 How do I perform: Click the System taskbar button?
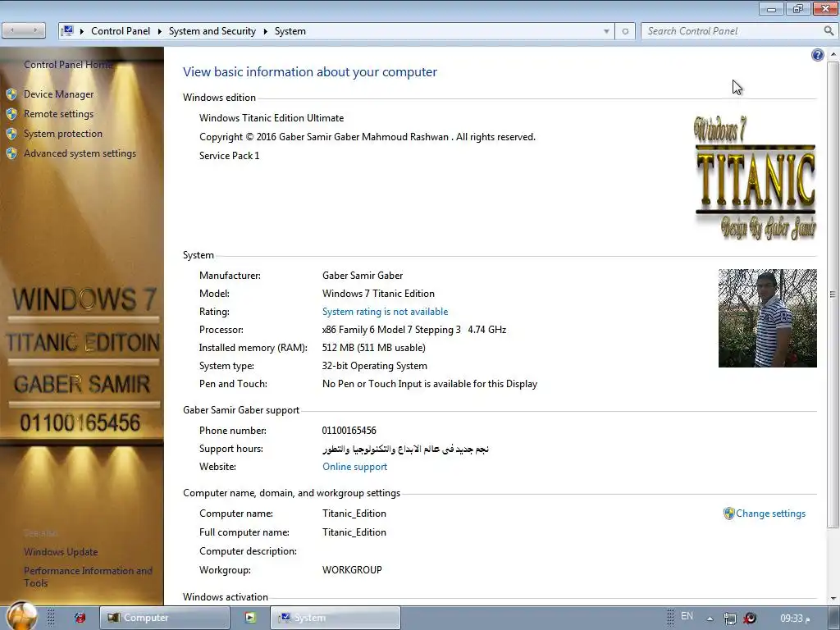click(336, 618)
